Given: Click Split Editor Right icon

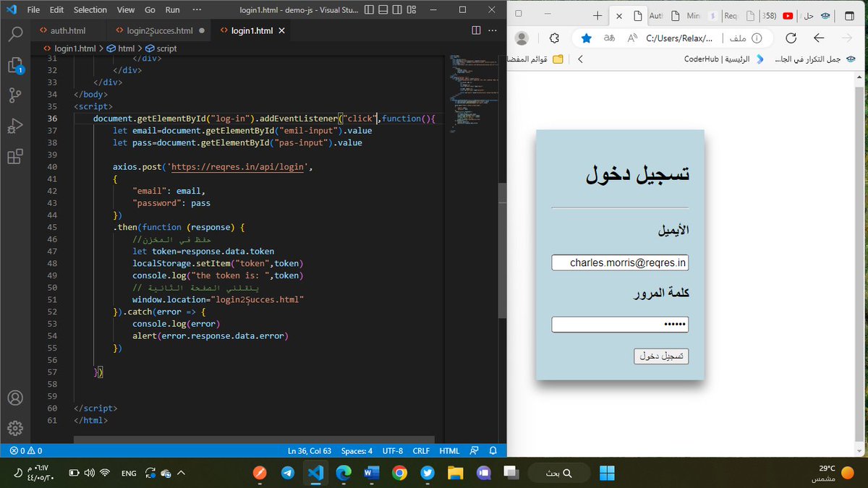Looking at the screenshot, I should [476, 30].
